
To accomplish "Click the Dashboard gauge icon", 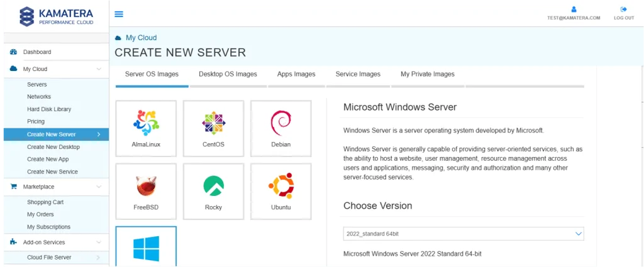I will 13,52.
